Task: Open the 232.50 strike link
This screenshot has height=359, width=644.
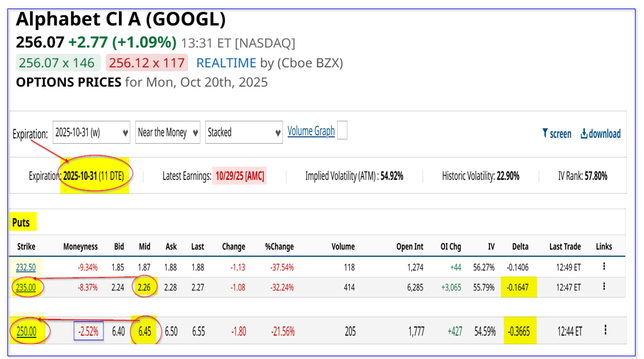Action: click(x=24, y=267)
